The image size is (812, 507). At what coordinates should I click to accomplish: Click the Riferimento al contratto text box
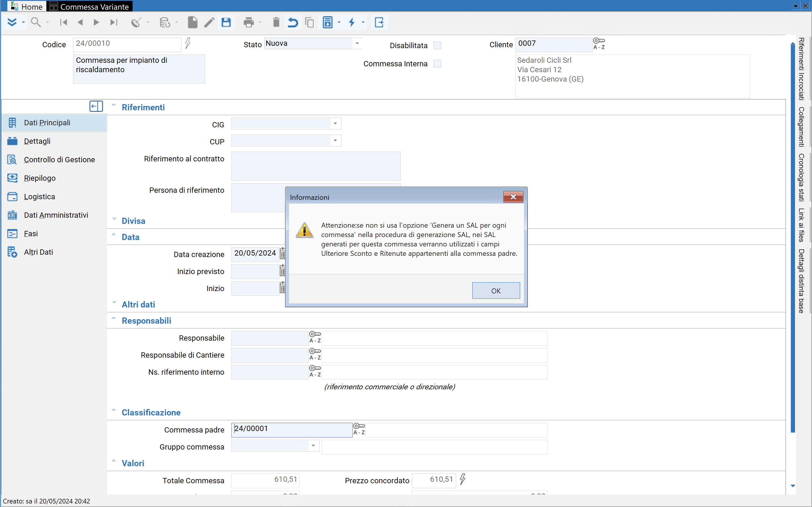click(316, 166)
